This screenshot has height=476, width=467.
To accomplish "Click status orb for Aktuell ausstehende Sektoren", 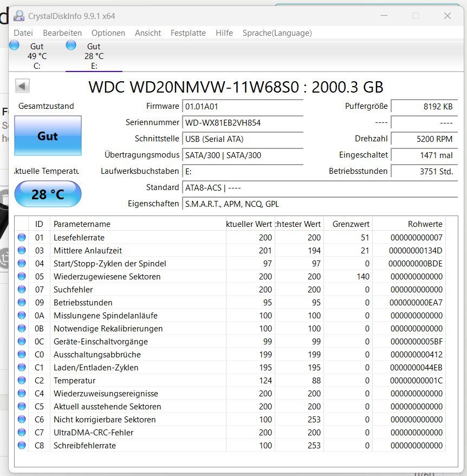I will [x=22, y=406].
